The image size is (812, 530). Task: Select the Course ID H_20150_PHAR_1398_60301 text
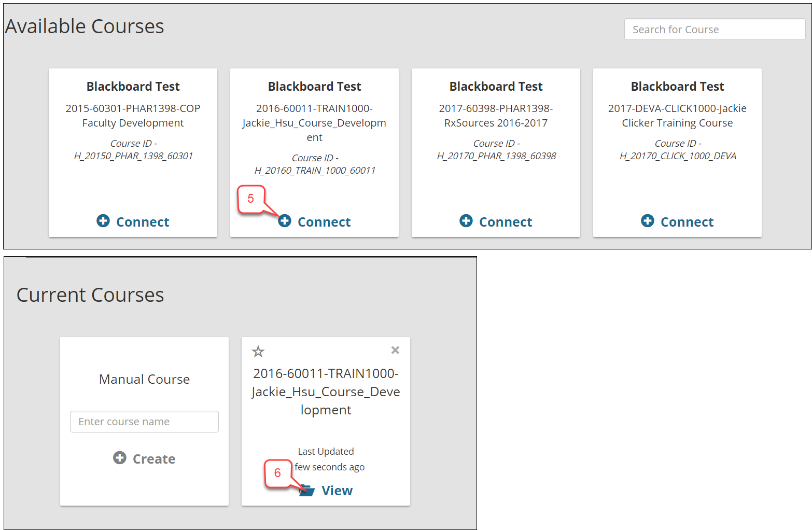[x=133, y=150]
